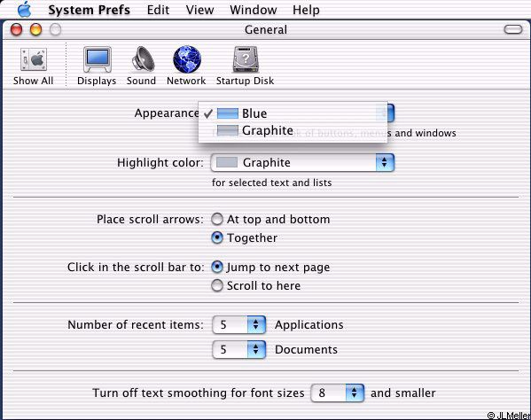Click the Show All preferences icon
The image size is (531, 420).
pyautogui.click(x=33, y=60)
